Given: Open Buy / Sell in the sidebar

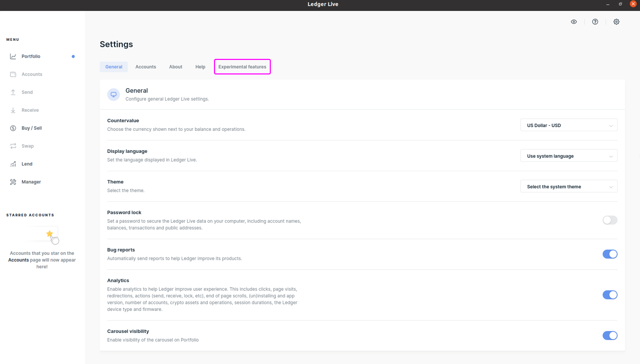Looking at the screenshot, I should [x=32, y=128].
